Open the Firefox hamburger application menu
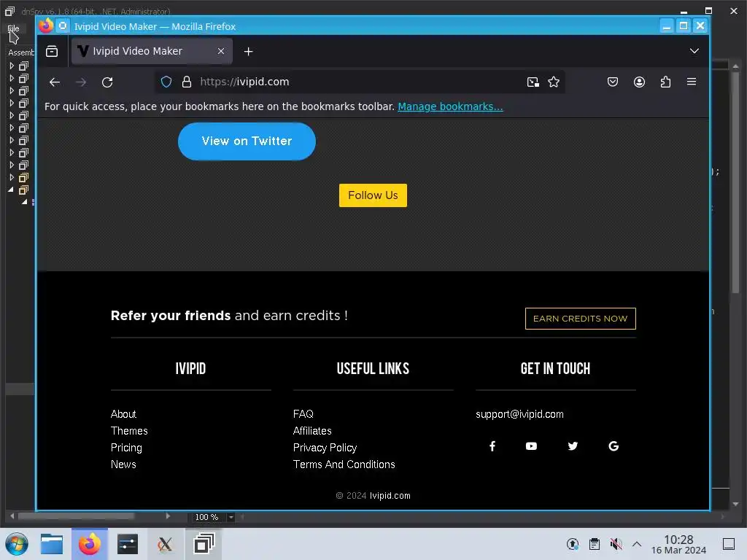 pyautogui.click(x=692, y=82)
